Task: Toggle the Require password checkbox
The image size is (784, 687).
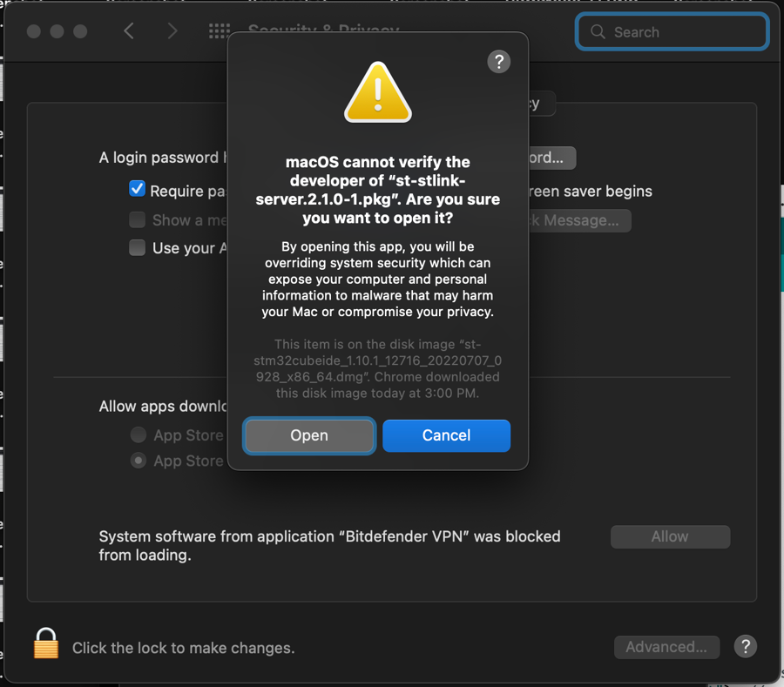Action: 137,189
